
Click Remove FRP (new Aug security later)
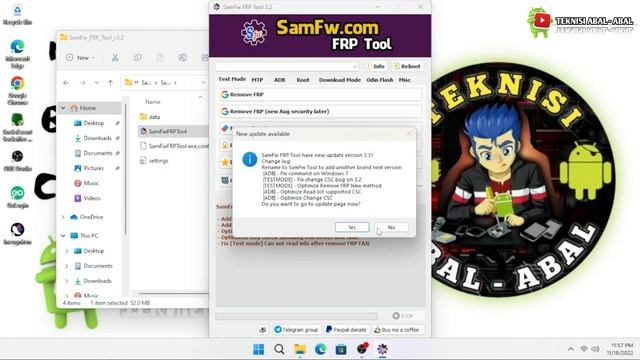[320, 111]
